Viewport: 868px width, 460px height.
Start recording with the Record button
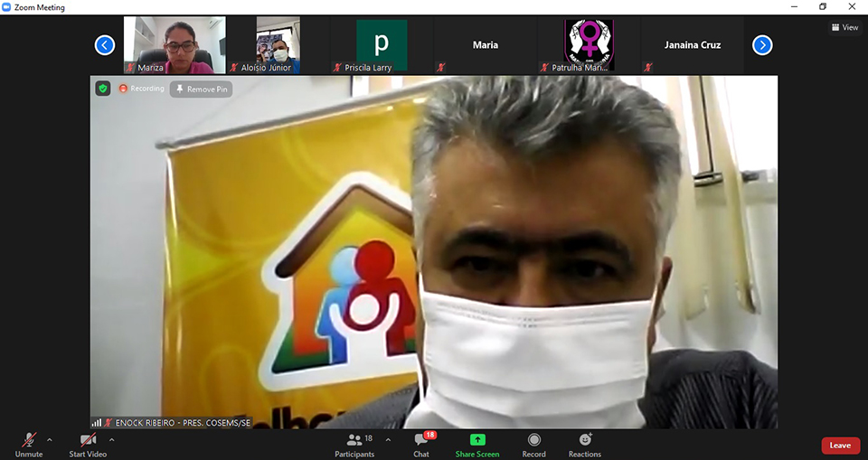pyautogui.click(x=533, y=443)
